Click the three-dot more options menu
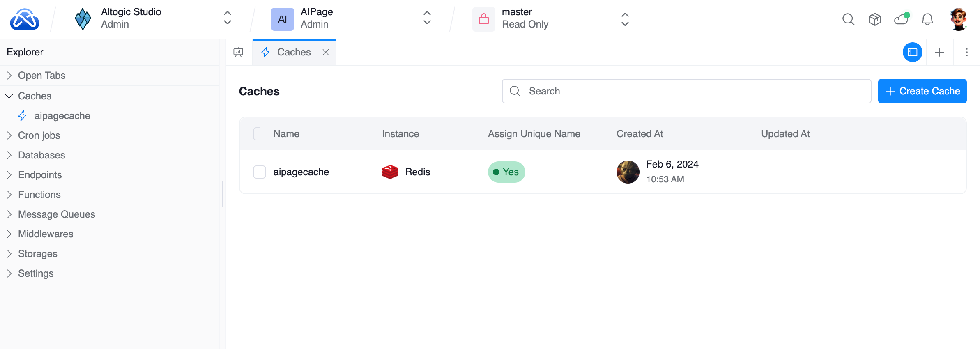 click(x=966, y=52)
